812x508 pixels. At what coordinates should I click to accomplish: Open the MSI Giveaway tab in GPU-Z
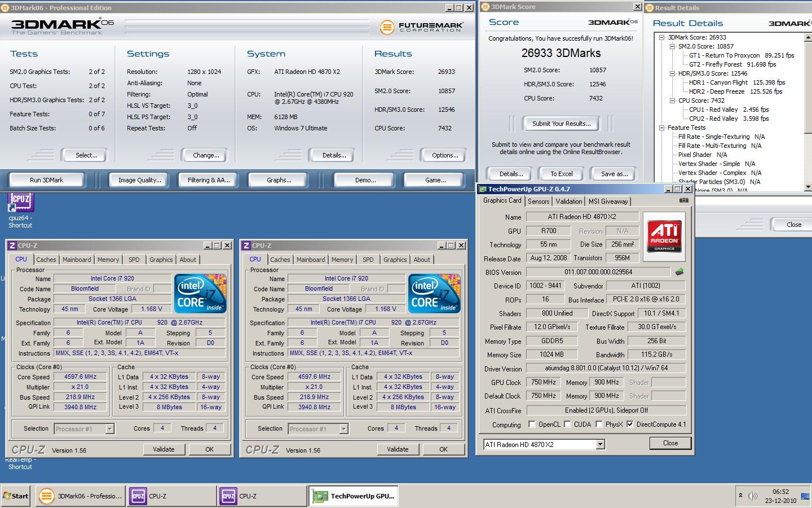608,202
